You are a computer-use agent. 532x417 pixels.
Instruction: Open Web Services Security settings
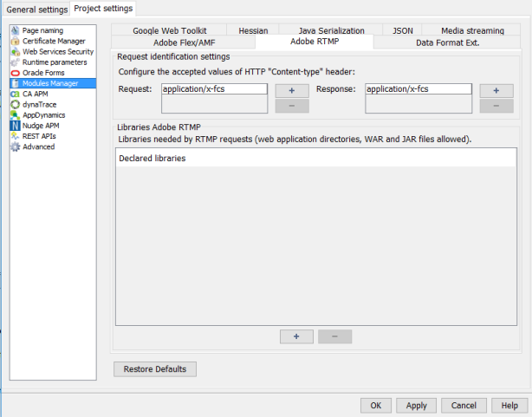point(58,52)
